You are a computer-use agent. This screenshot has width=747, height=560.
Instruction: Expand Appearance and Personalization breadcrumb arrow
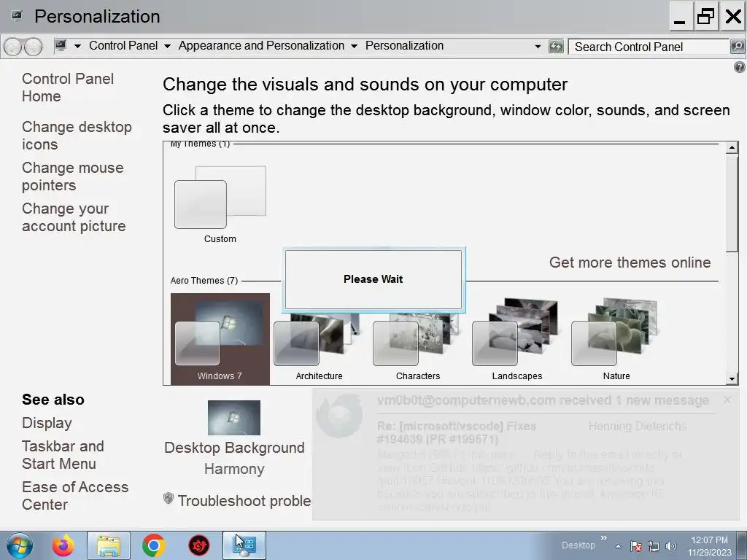(354, 46)
